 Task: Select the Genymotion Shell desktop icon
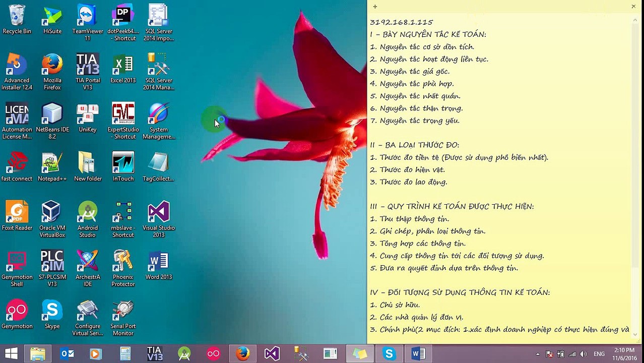tap(17, 269)
